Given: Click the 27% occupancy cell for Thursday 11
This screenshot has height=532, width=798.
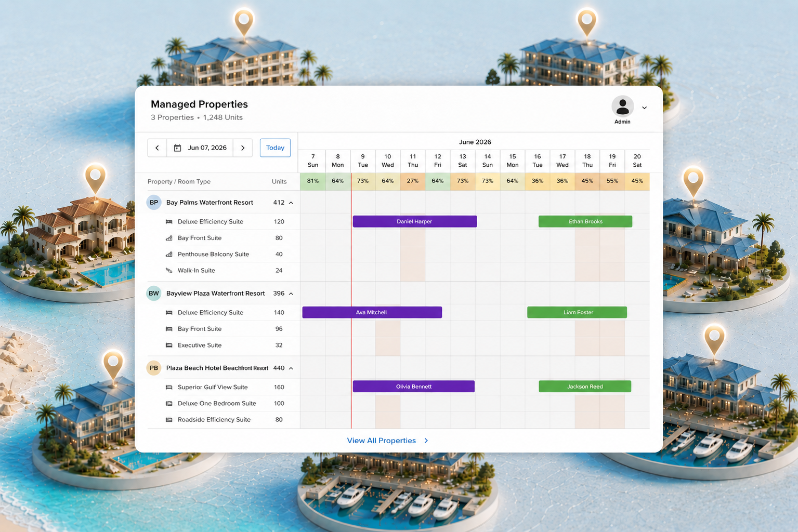Looking at the screenshot, I should click(x=413, y=181).
